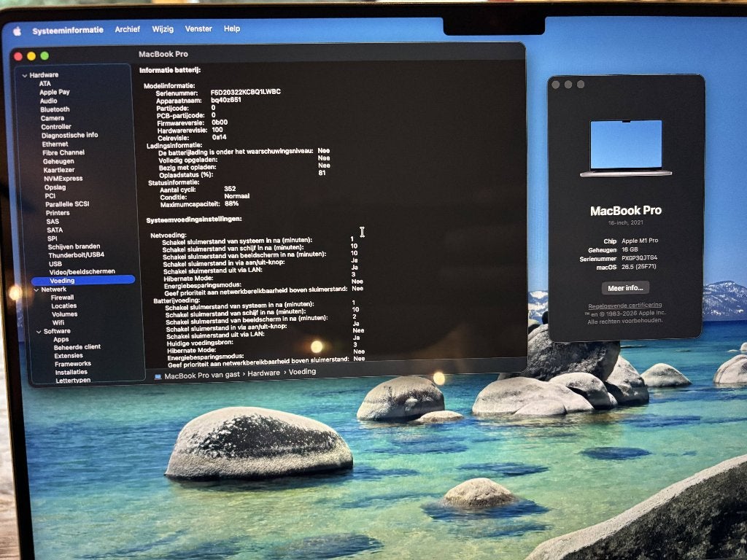
Task: Select Video/beeldschermen in the sidebar
Action: pos(82,271)
